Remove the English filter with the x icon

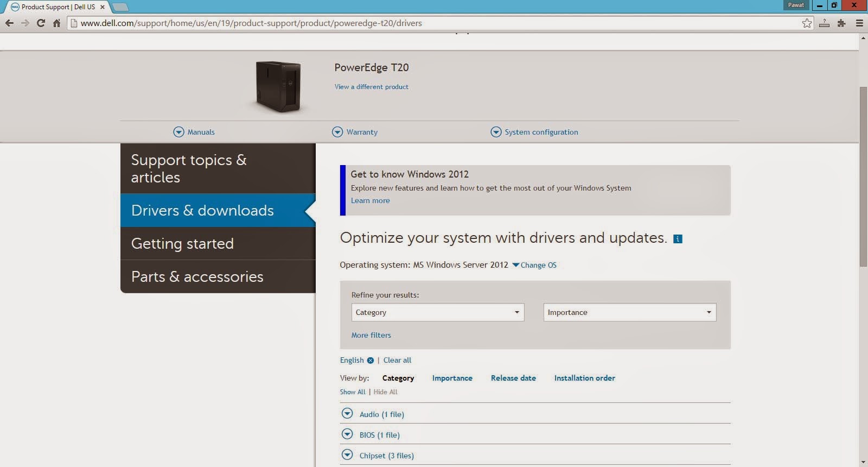click(371, 360)
